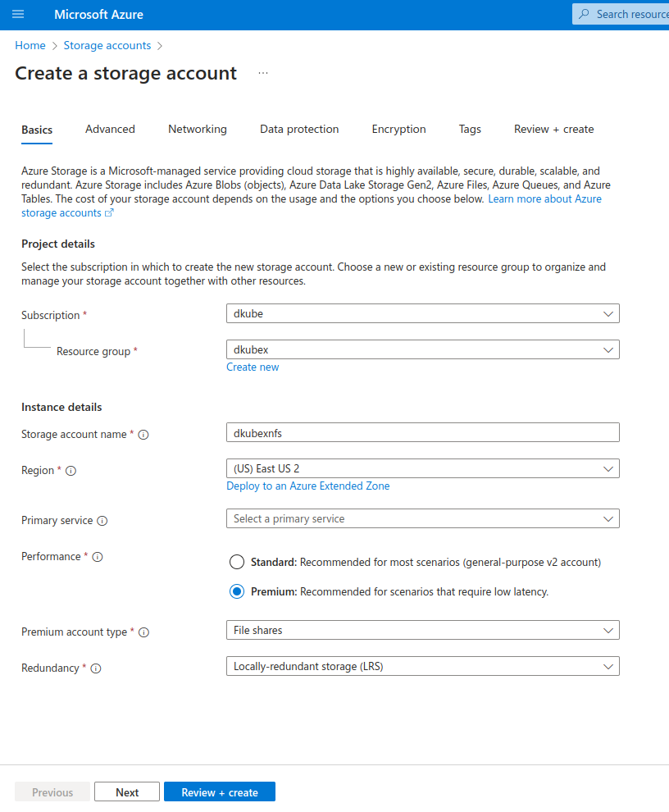
Task: Click the search magnifier icon
Action: [x=584, y=14]
